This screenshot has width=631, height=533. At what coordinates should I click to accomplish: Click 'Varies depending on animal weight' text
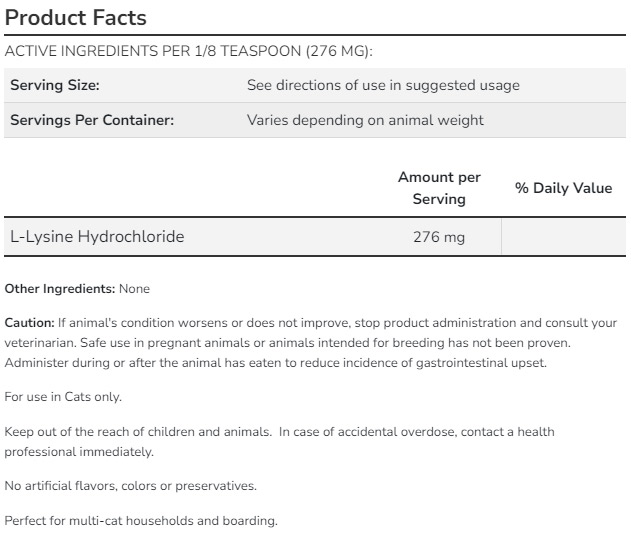tap(365, 120)
